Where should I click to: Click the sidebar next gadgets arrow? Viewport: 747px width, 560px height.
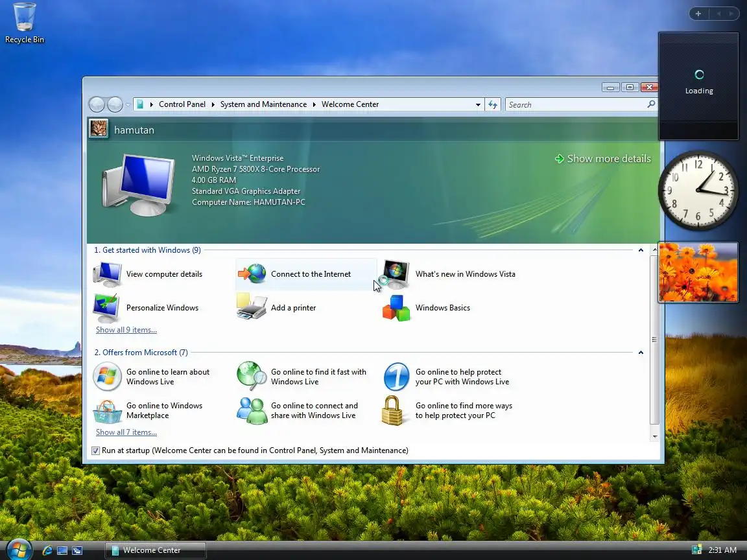(731, 14)
